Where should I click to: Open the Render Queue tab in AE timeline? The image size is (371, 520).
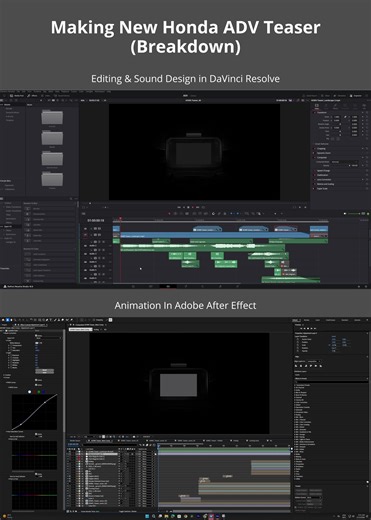[x=75, y=441]
